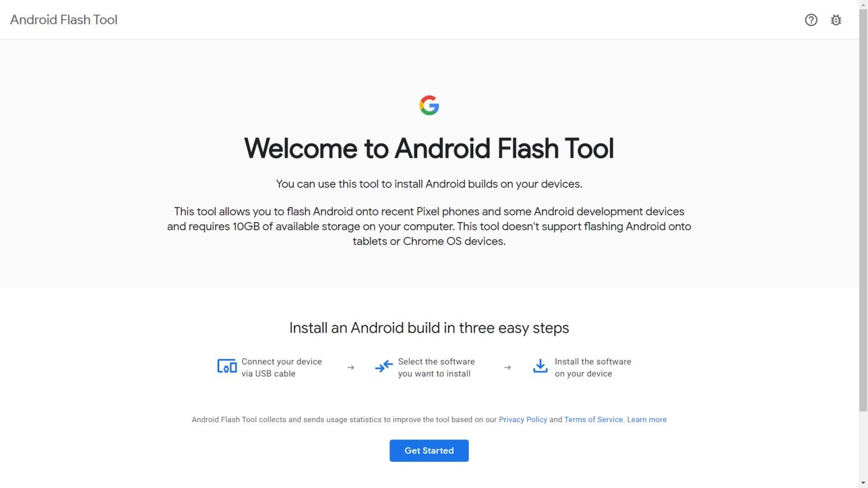Click the "Install the software on your device" text
This screenshot has height=488, width=868.
[593, 368]
